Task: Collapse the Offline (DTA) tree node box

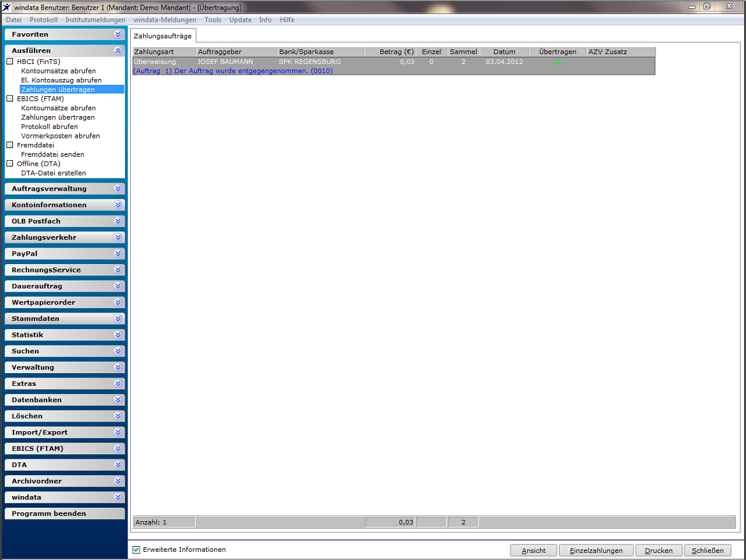Action: pos(10,163)
